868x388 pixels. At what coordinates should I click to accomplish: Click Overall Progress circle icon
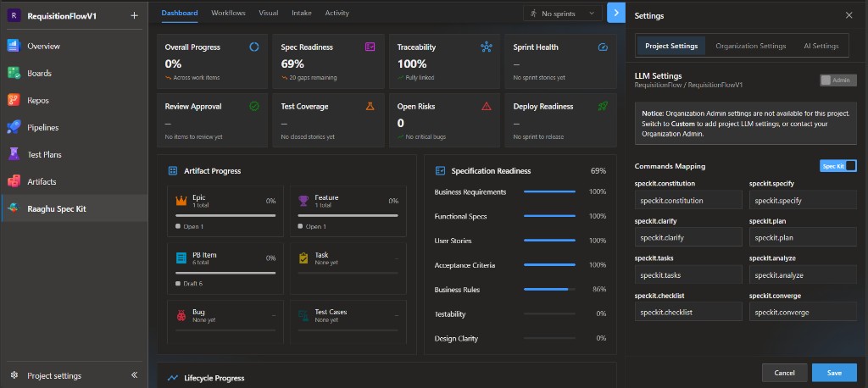click(x=254, y=47)
